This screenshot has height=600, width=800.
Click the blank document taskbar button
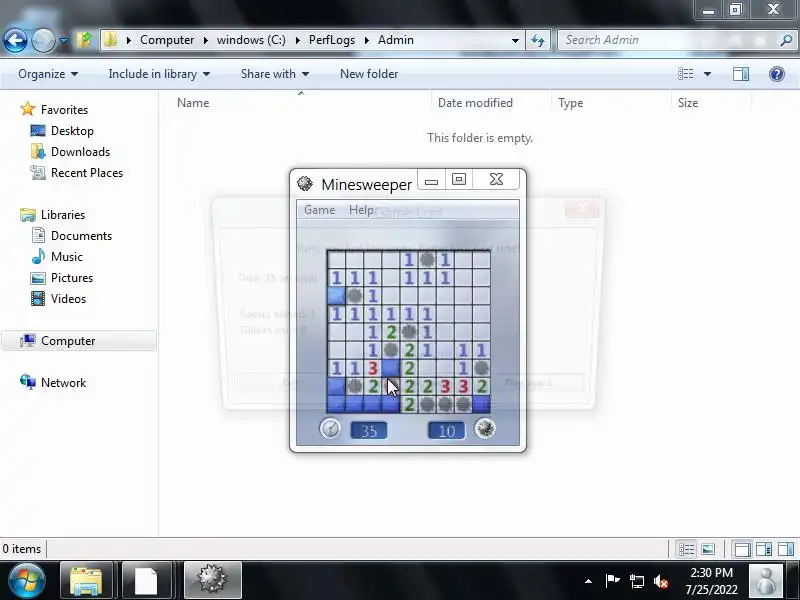coord(146,581)
